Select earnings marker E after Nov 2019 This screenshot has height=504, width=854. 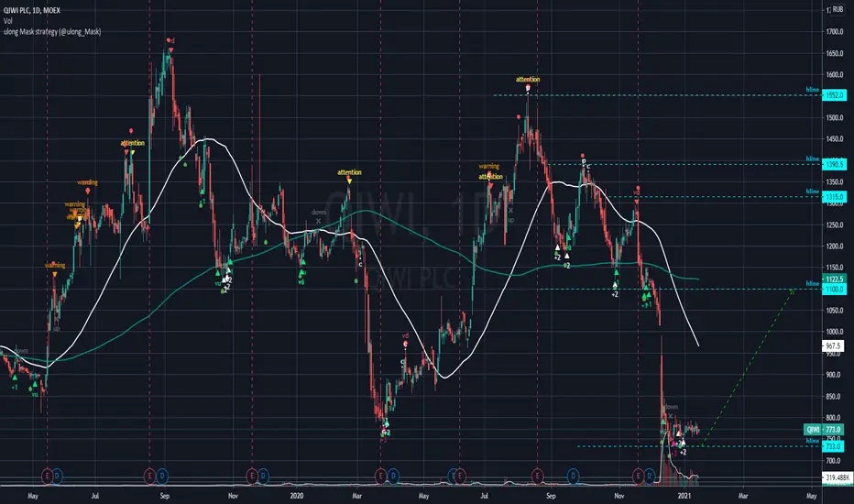pyautogui.click(x=252, y=477)
